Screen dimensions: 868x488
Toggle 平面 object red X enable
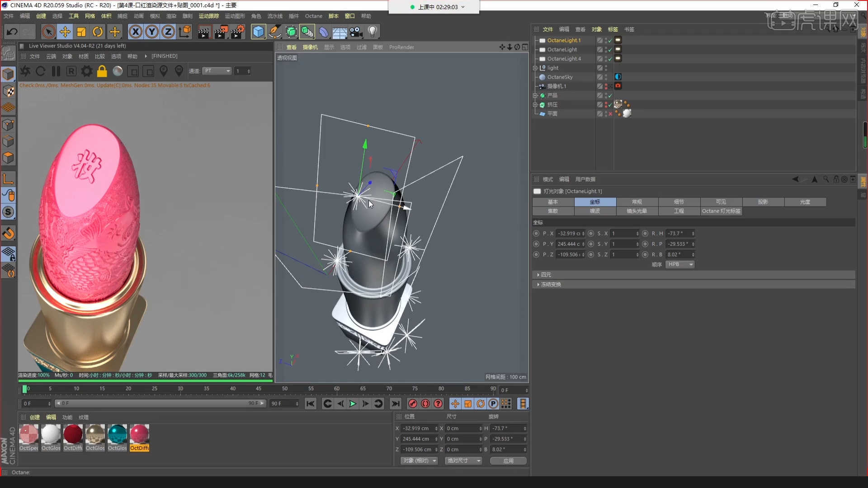610,114
